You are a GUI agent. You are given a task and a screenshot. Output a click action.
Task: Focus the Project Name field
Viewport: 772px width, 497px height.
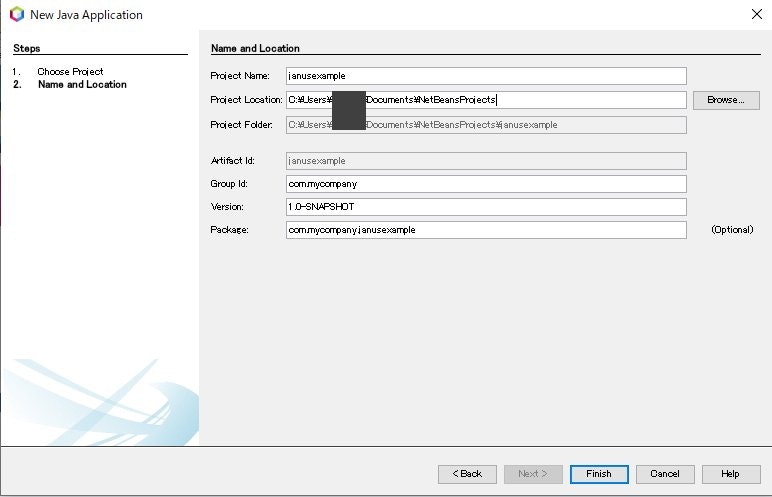click(x=486, y=76)
